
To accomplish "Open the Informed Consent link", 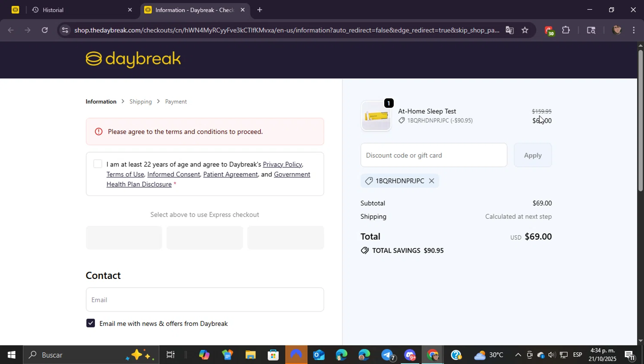I will pyautogui.click(x=173, y=174).
